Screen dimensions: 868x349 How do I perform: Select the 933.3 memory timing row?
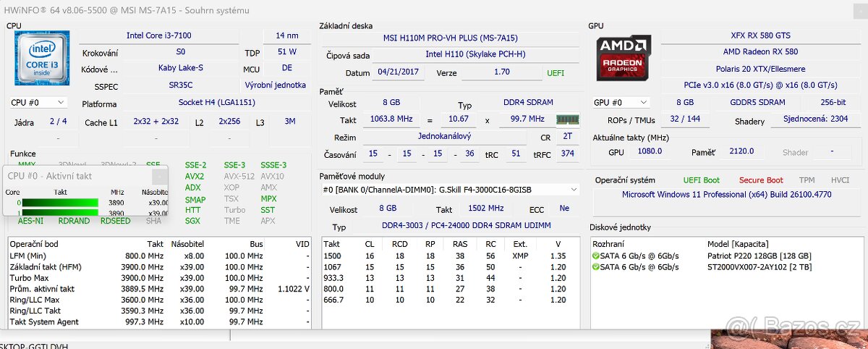[450, 278]
